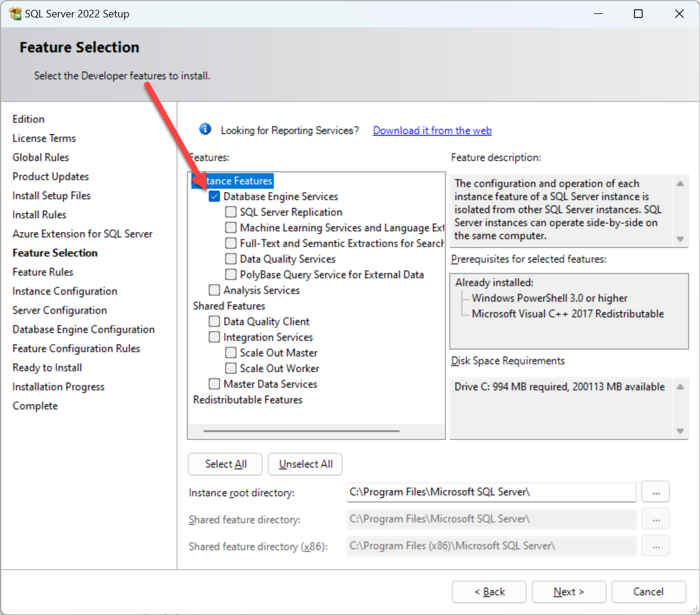Check the Scale Out Master option
Viewport: 700px width, 615px height.
click(230, 353)
